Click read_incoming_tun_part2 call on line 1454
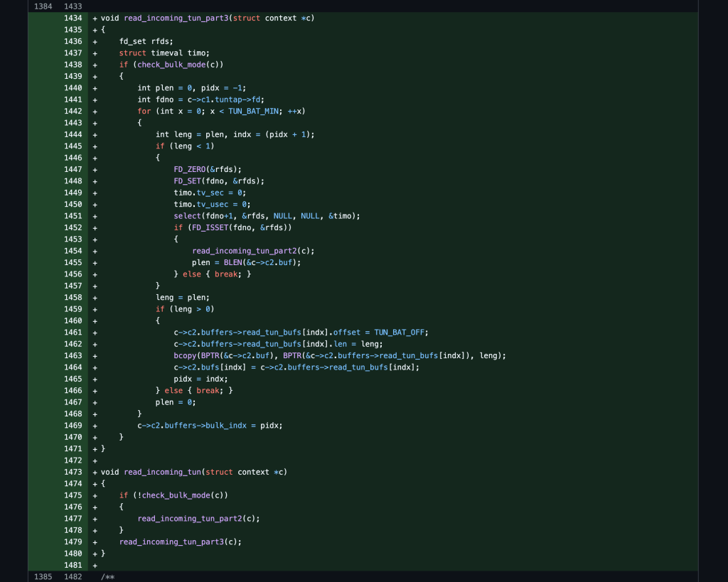The height and width of the screenshot is (582, 728). (243, 251)
